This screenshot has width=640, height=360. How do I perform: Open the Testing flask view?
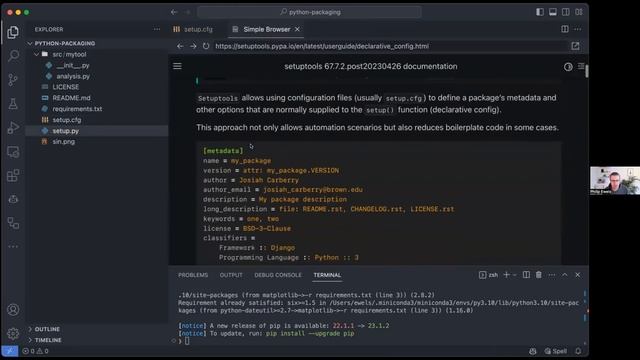(x=13, y=104)
